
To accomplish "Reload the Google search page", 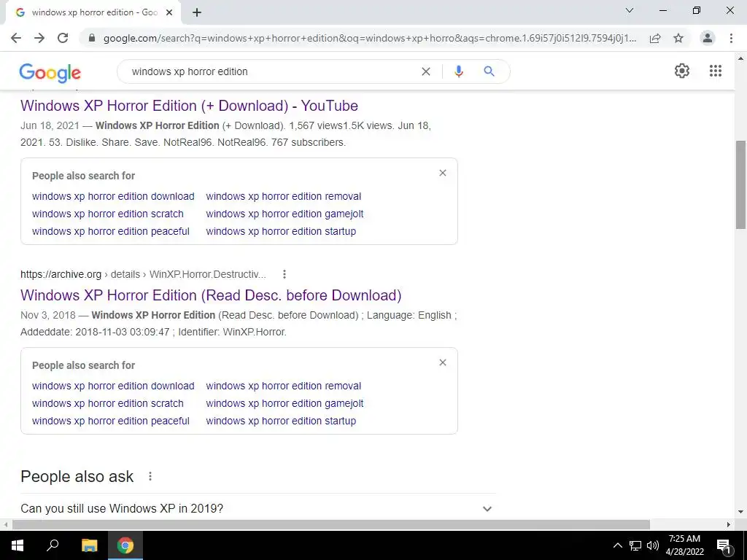I will [63, 38].
